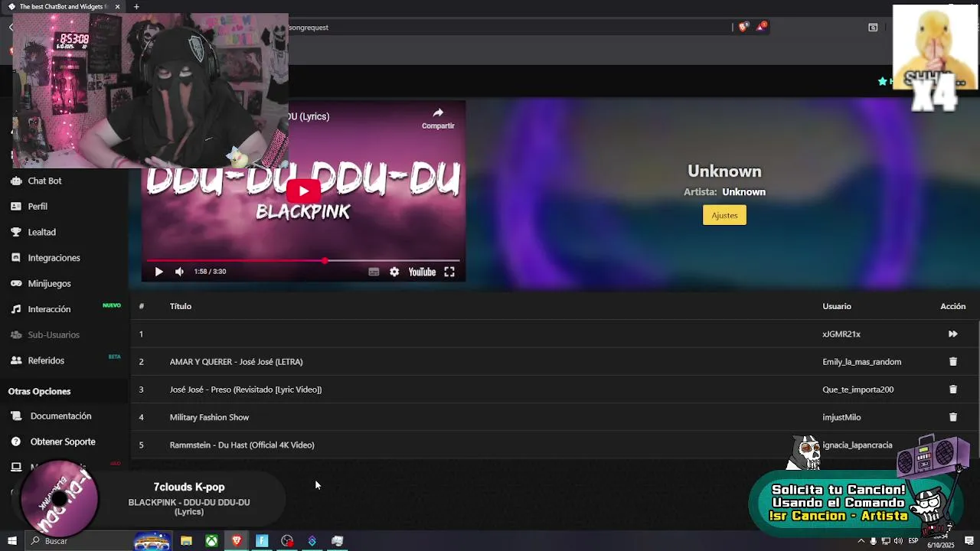980x551 pixels.
Task: Open Minijuegos sidebar section
Action: 49,283
